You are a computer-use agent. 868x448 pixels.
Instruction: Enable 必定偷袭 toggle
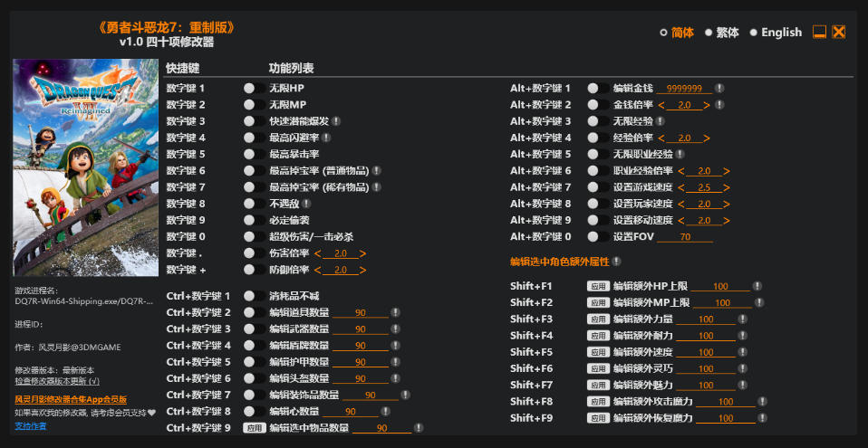pos(254,220)
